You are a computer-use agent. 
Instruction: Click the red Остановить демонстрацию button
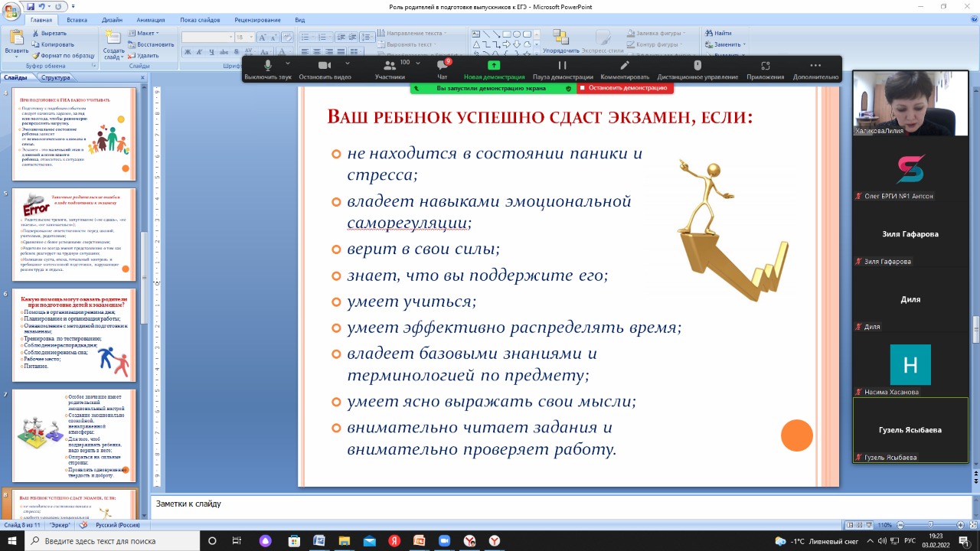[x=622, y=88]
